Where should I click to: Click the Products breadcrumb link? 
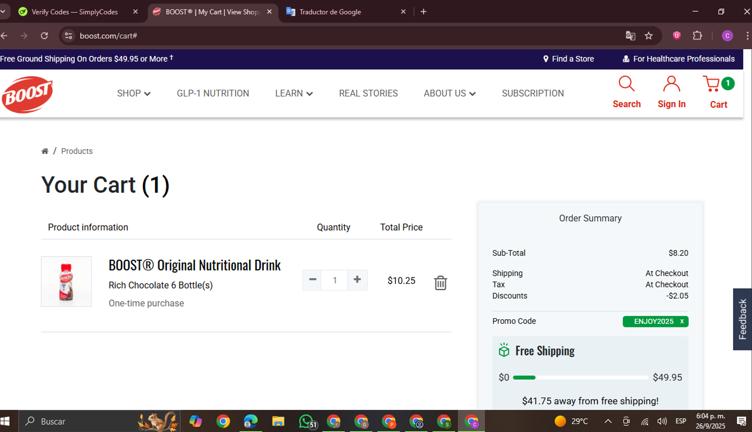click(77, 151)
